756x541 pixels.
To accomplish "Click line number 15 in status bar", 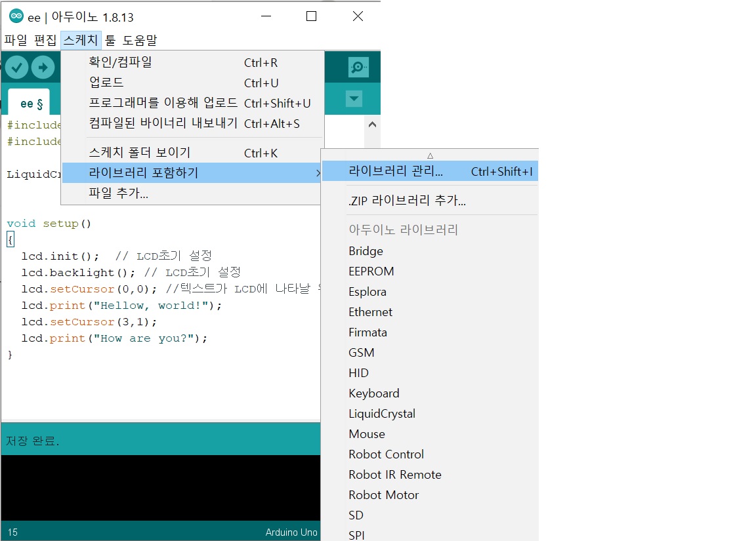I will [x=12, y=532].
